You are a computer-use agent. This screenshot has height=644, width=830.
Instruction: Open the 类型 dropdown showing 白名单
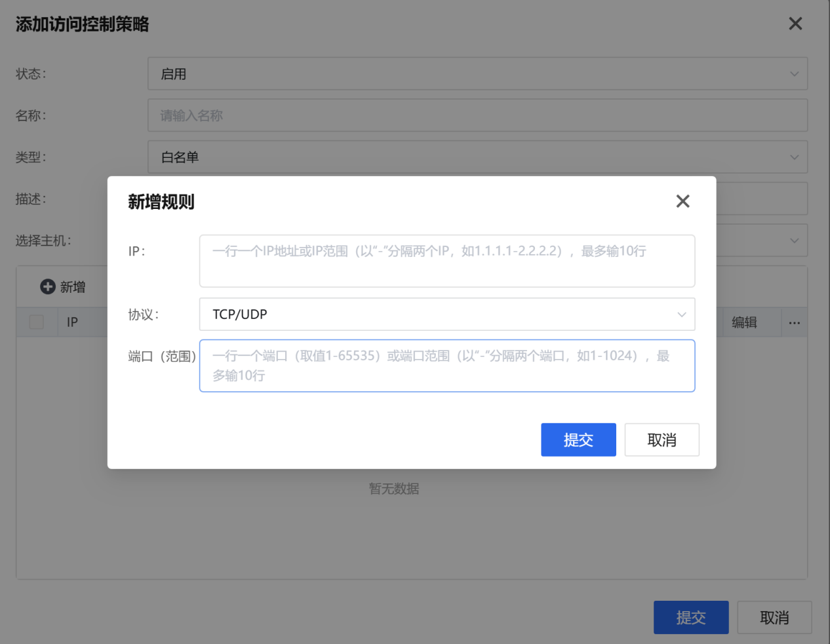tap(477, 157)
